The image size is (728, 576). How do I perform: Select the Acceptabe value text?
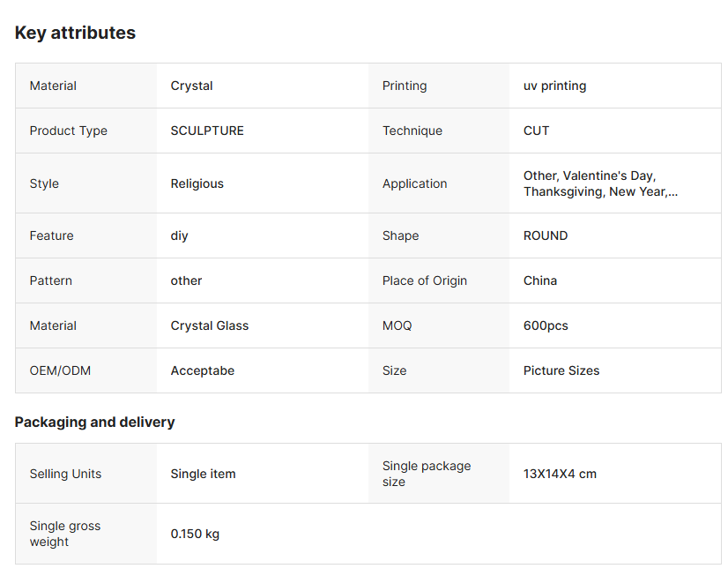coord(203,370)
